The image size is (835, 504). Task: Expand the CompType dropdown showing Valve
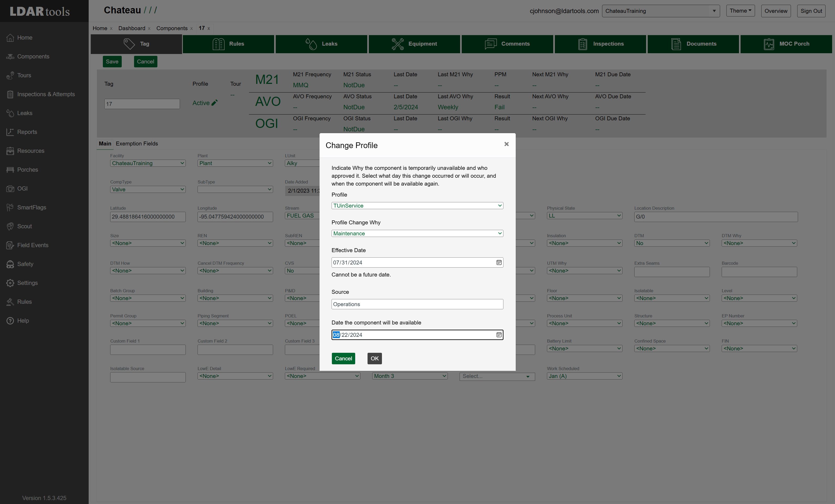pos(148,189)
